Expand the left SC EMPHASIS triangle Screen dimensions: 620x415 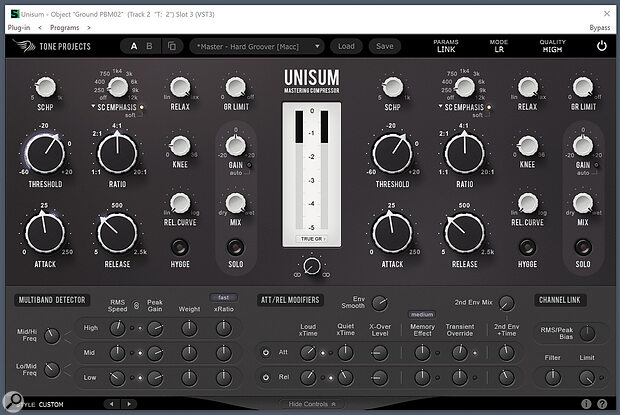coord(93,106)
